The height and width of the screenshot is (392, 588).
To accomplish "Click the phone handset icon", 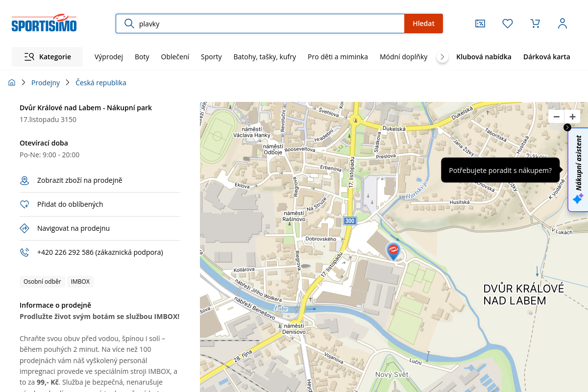I will (24, 252).
